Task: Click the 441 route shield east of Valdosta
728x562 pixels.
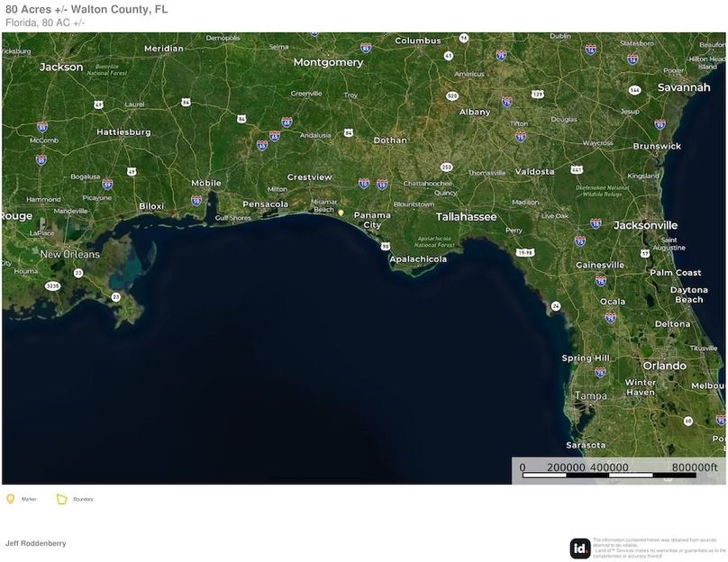Action: [577, 168]
